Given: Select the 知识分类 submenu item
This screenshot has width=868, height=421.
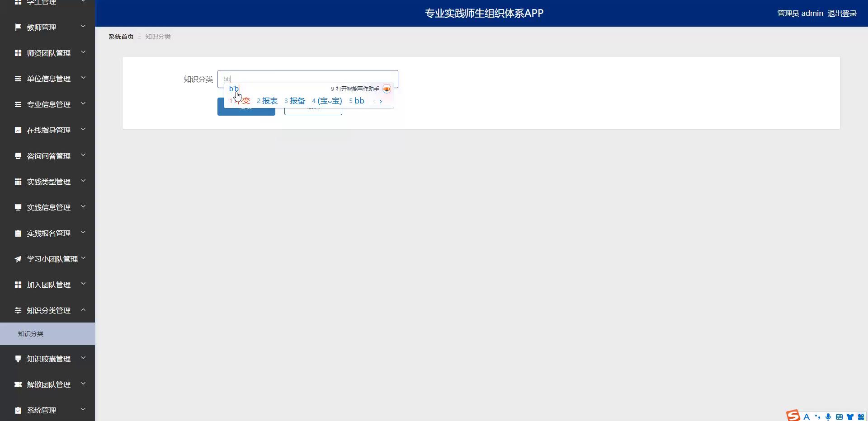Looking at the screenshot, I should pyautogui.click(x=47, y=334).
